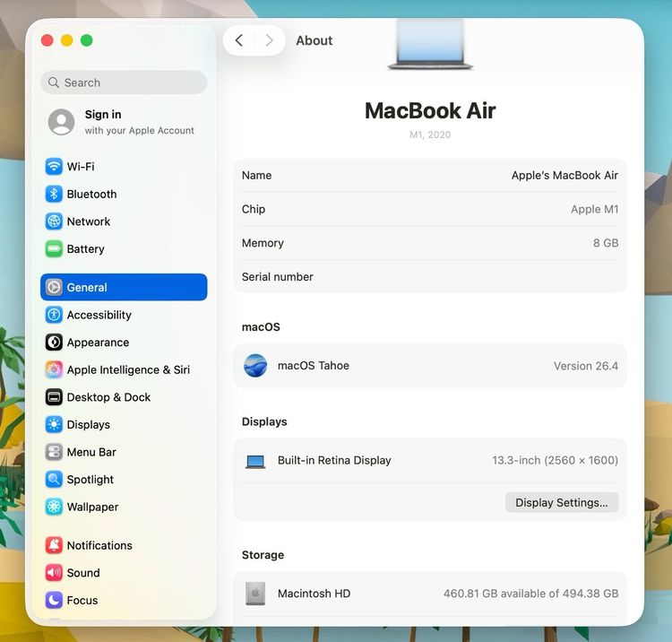
Task: Click the Macintosh HD drive icon
Action: (255, 594)
